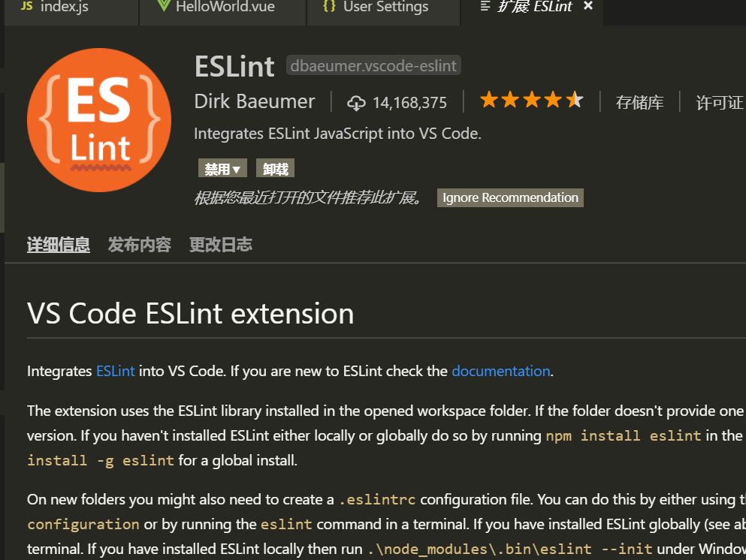Screen dimensions: 746x560
Task: Open the 存储库 repository link
Action: 639,102
